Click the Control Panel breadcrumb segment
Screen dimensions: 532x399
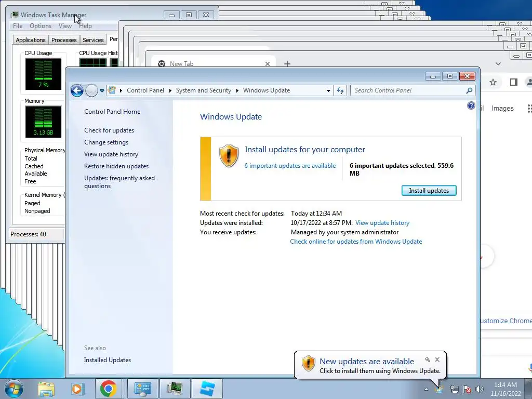coord(145,90)
